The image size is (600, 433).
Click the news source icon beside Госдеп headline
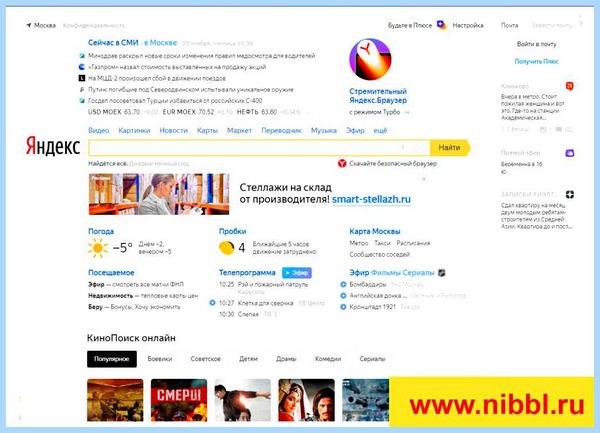pyautogui.click(x=82, y=101)
